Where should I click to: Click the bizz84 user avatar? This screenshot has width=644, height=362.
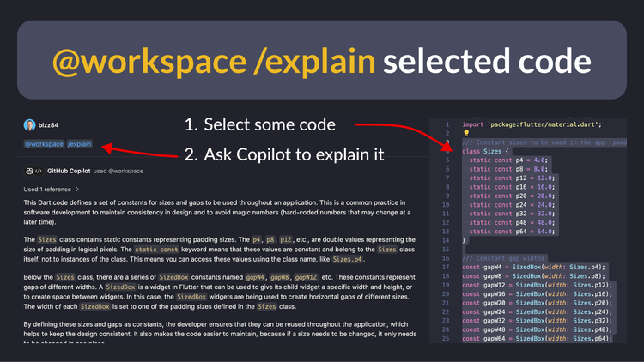point(29,124)
